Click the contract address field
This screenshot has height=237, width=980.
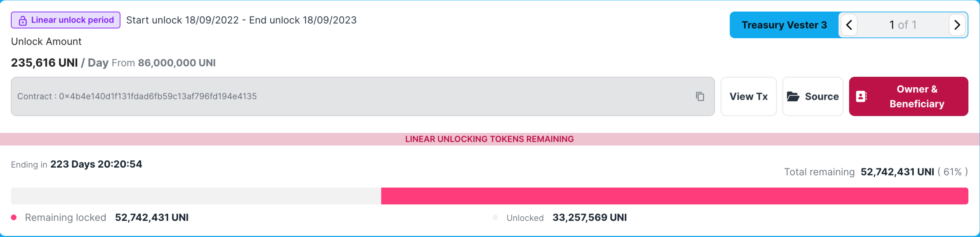(363, 96)
